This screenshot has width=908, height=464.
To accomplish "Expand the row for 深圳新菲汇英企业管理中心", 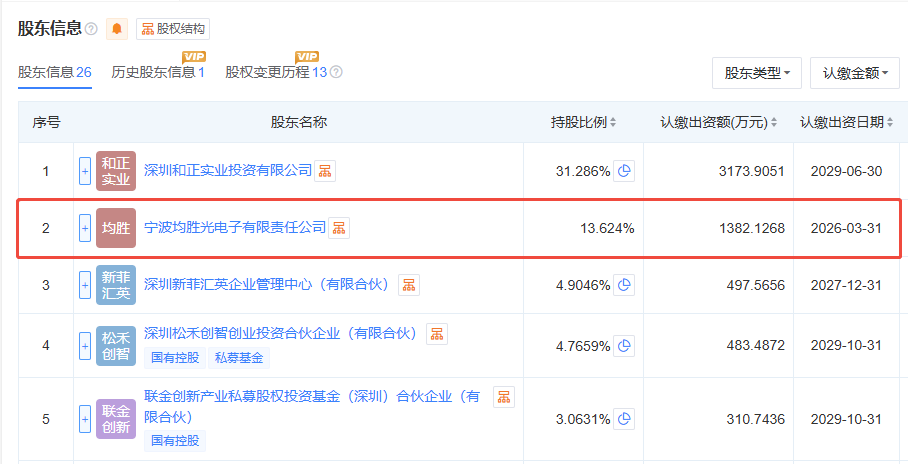I will point(85,285).
